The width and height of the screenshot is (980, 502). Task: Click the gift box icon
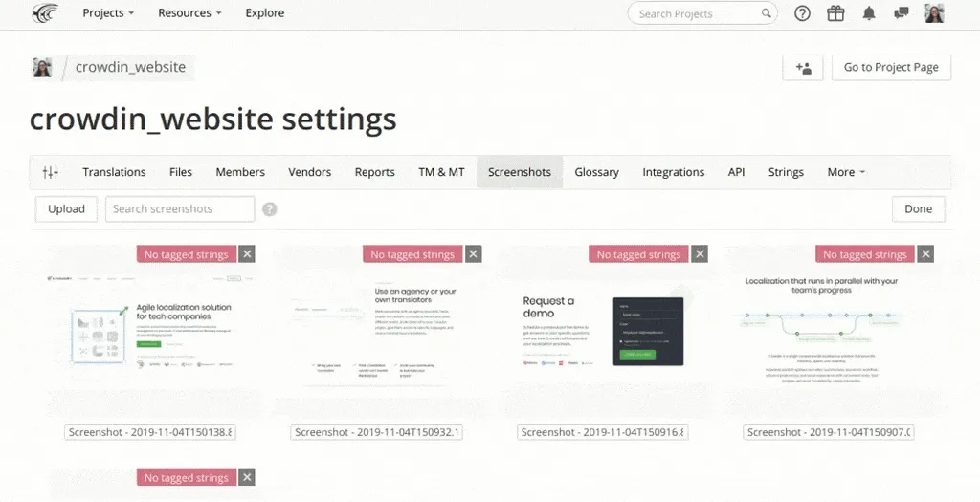835,13
